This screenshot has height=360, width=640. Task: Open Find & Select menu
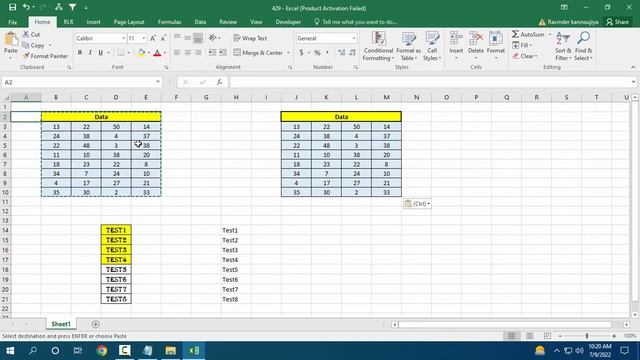tap(583, 46)
